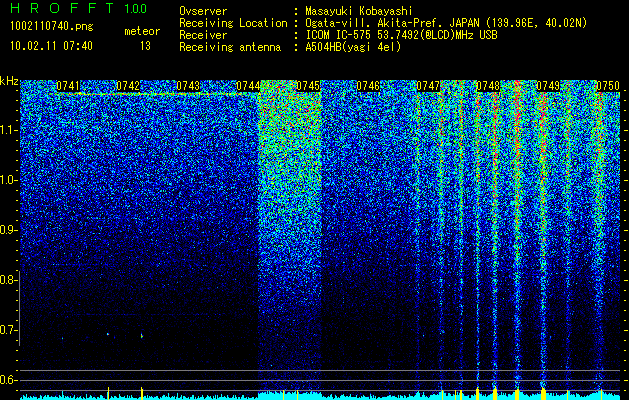This screenshot has width=629, height=400.
Task: Click the 0.6 frequency axis label
Action: (8, 380)
